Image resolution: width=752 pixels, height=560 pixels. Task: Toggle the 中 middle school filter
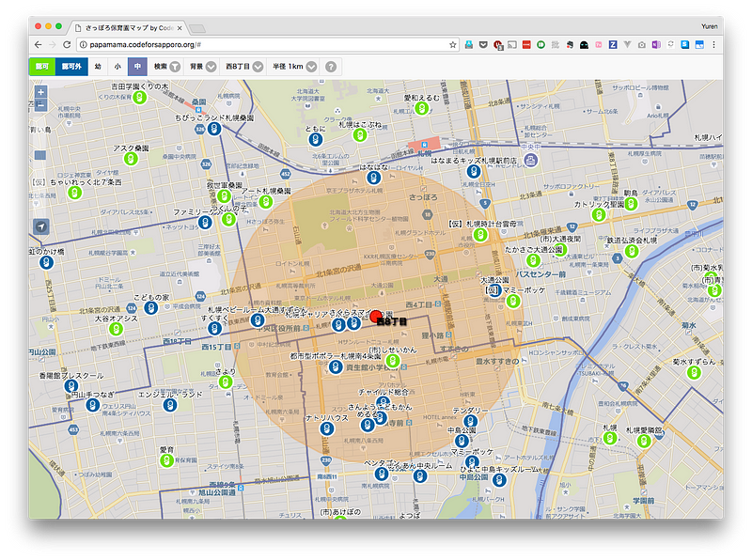[x=136, y=67]
